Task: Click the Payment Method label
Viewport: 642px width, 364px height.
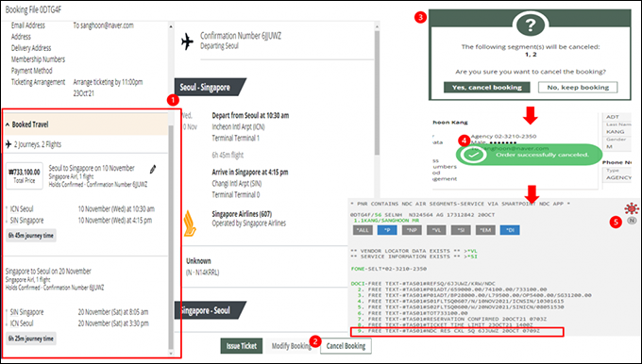Action: point(31,71)
